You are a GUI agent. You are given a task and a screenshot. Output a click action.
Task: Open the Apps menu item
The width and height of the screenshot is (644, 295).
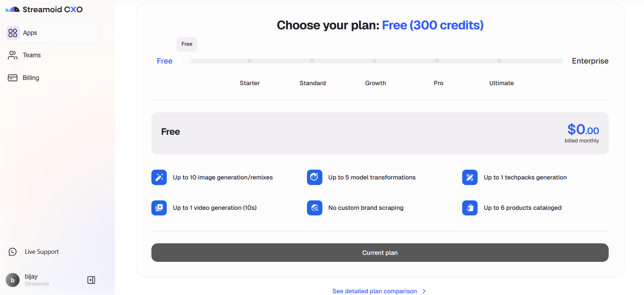[x=51, y=33]
